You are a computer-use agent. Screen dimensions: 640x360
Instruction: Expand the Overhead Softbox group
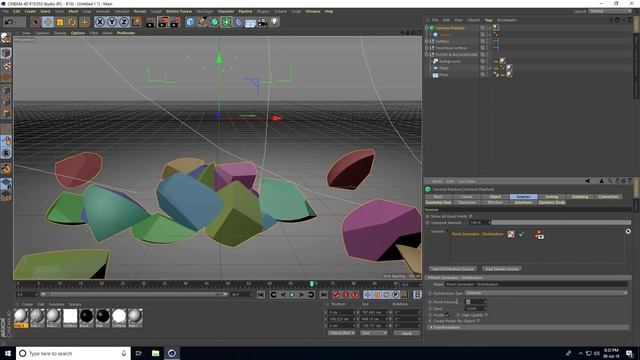tap(427, 48)
